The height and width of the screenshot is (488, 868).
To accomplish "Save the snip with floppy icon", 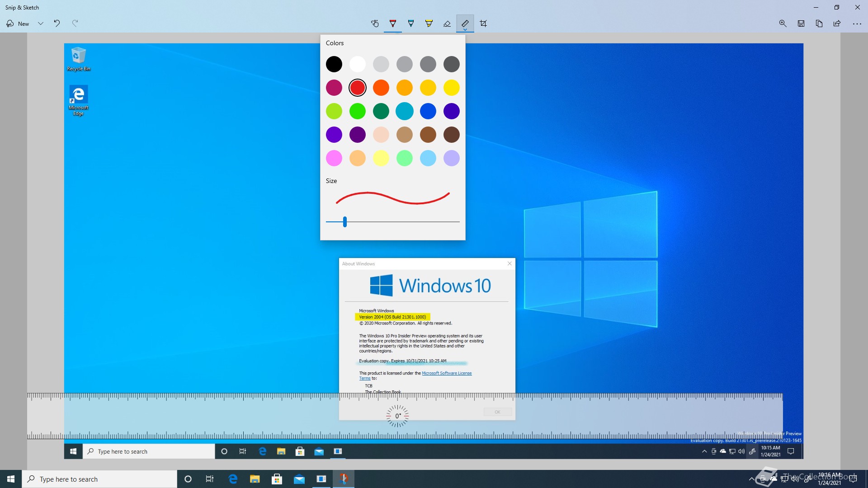I will 801,23.
